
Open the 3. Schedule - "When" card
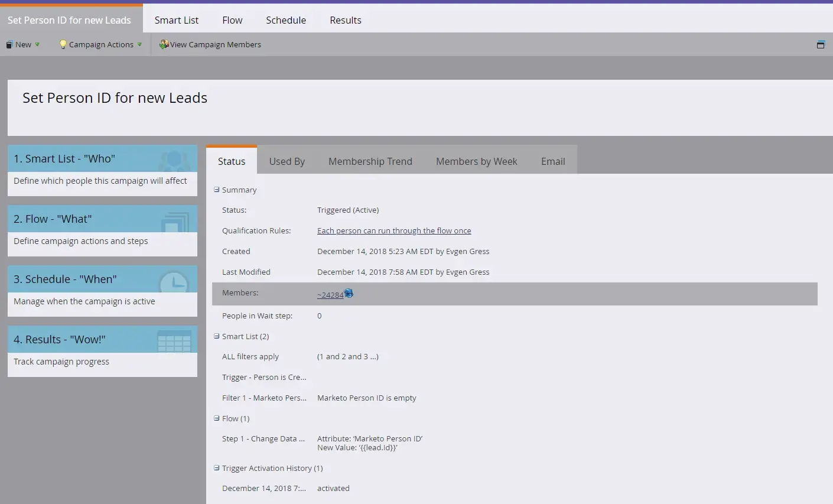point(102,291)
